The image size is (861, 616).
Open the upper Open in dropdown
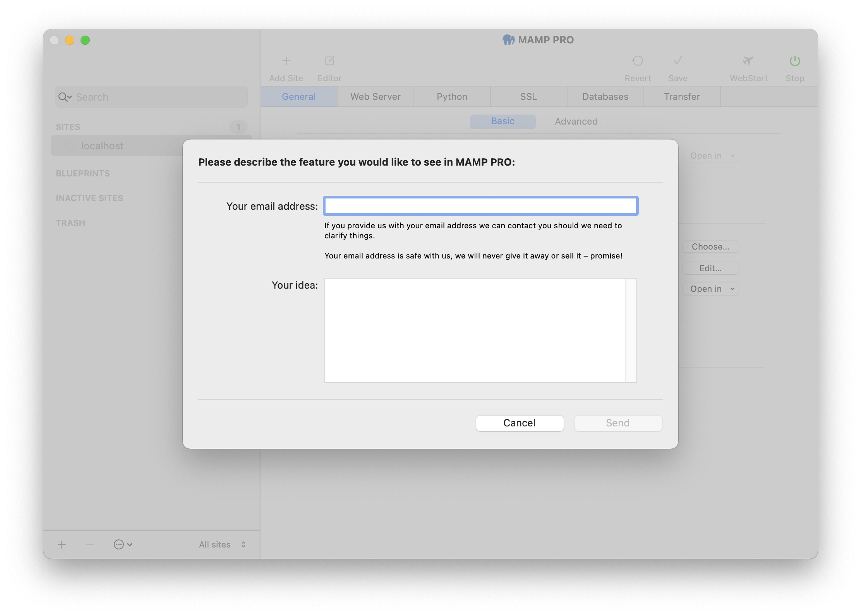point(711,156)
